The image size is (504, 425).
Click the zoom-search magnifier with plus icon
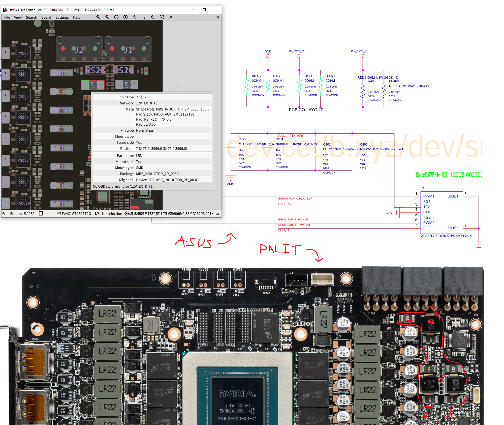coord(107,17)
